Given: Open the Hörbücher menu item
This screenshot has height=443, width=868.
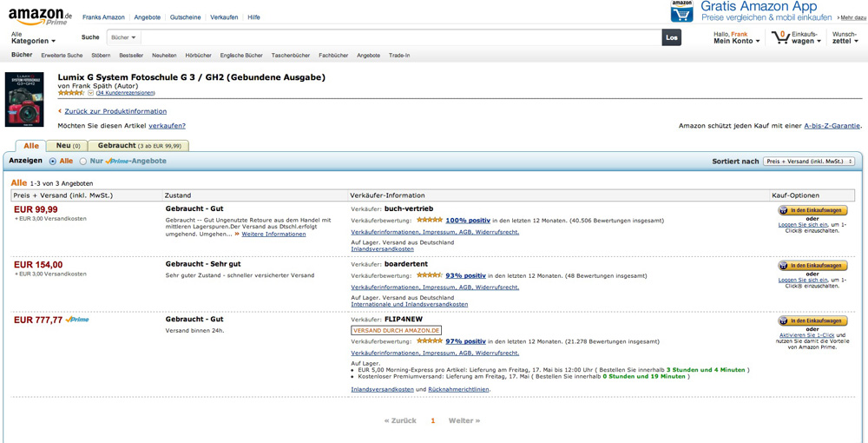Looking at the screenshot, I should (198, 56).
